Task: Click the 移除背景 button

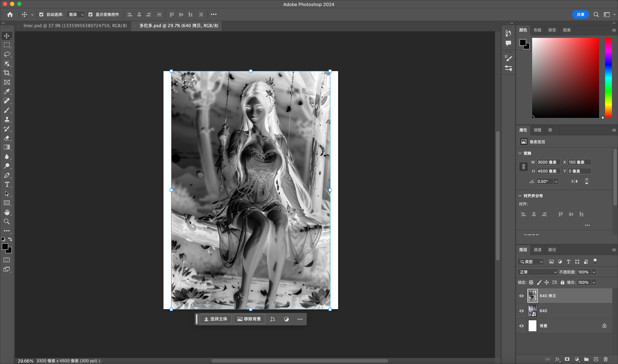Action: pyautogui.click(x=249, y=319)
